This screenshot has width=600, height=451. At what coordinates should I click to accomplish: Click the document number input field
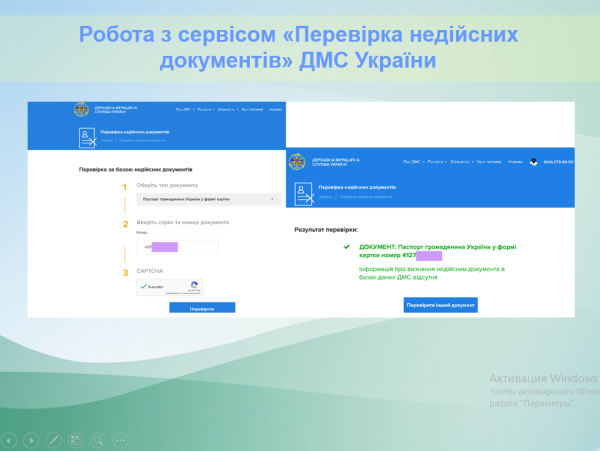[176, 246]
